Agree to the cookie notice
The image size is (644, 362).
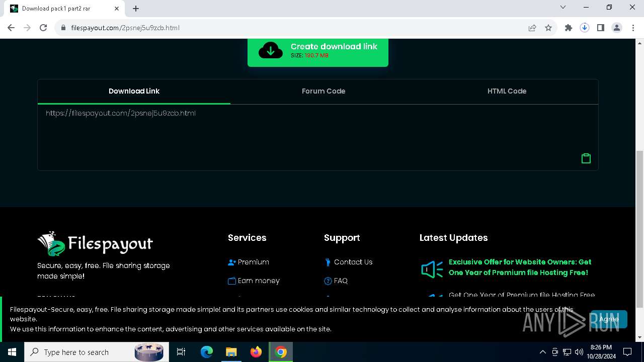point(608,319)
